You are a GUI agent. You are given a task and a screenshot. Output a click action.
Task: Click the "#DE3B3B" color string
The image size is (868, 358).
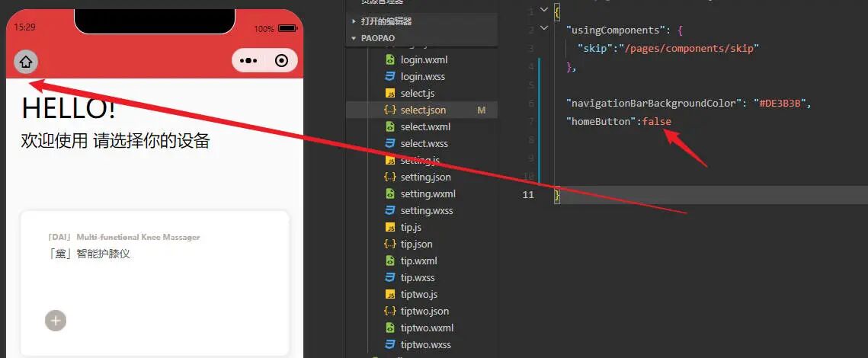(779, 104)
